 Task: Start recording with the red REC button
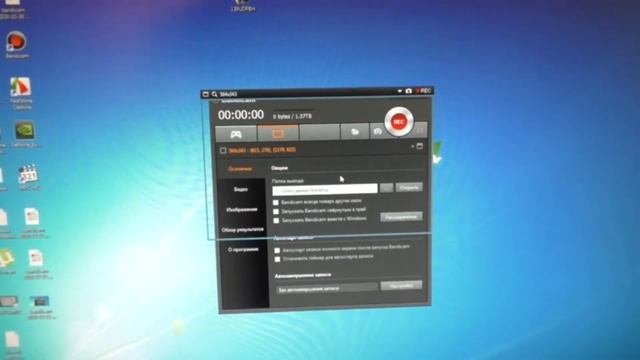399,122
